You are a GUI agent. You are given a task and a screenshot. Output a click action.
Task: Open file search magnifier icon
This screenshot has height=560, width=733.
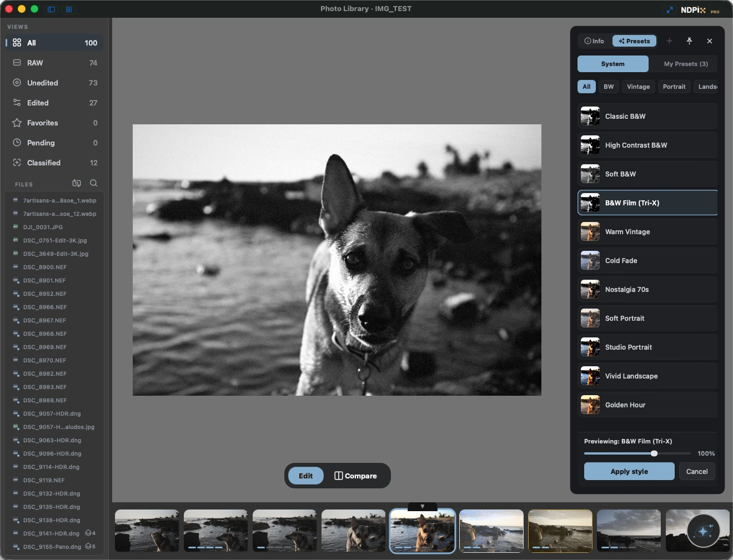pos(93,183)
